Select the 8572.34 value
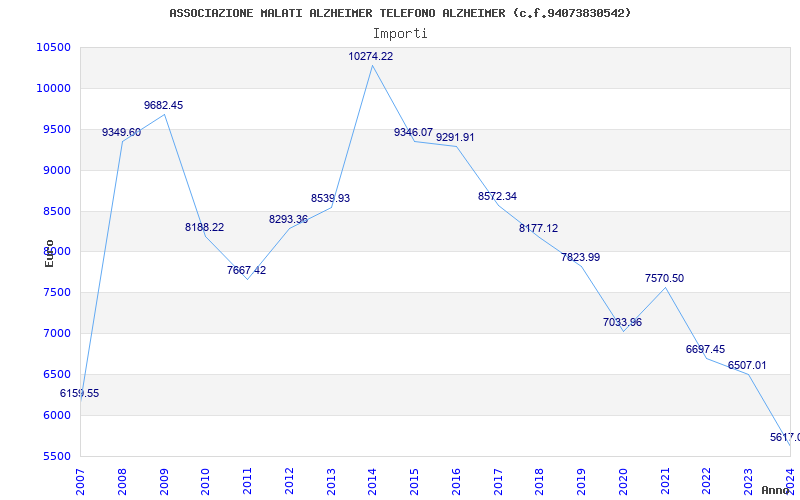The height and width of the screenshot is (500, 800). pos(497,196)
